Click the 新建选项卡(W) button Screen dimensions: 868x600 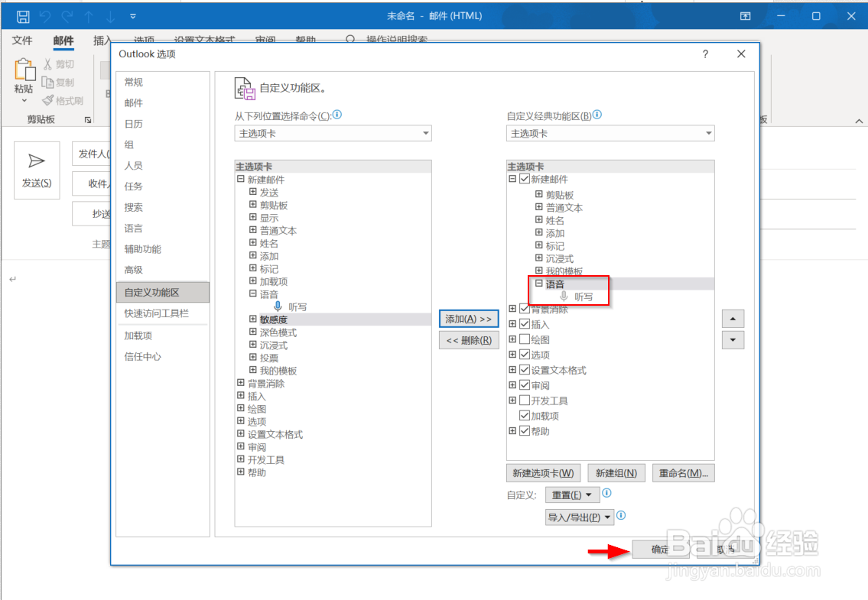pyautogui.click(x=543, y=473)
